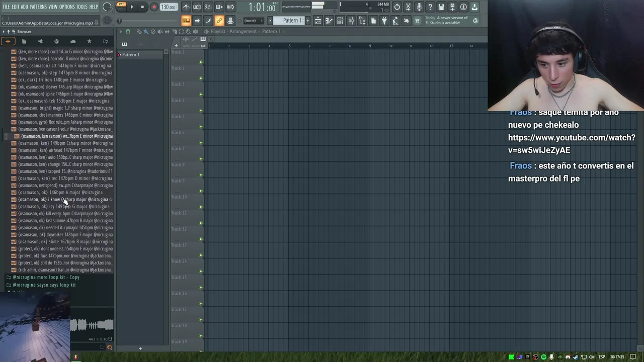Expand the Browser panel menu arrow

[3, 32]
